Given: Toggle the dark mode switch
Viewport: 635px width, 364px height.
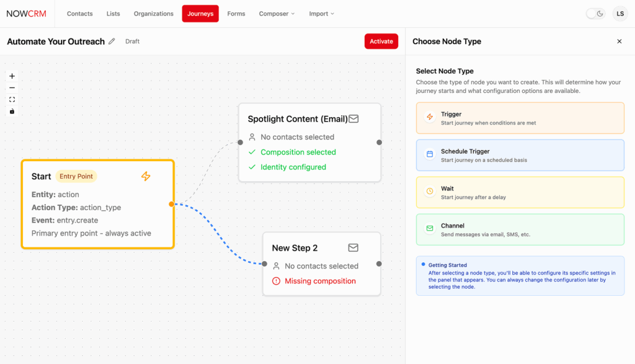Looking at the screenshot, I should 595,14.
